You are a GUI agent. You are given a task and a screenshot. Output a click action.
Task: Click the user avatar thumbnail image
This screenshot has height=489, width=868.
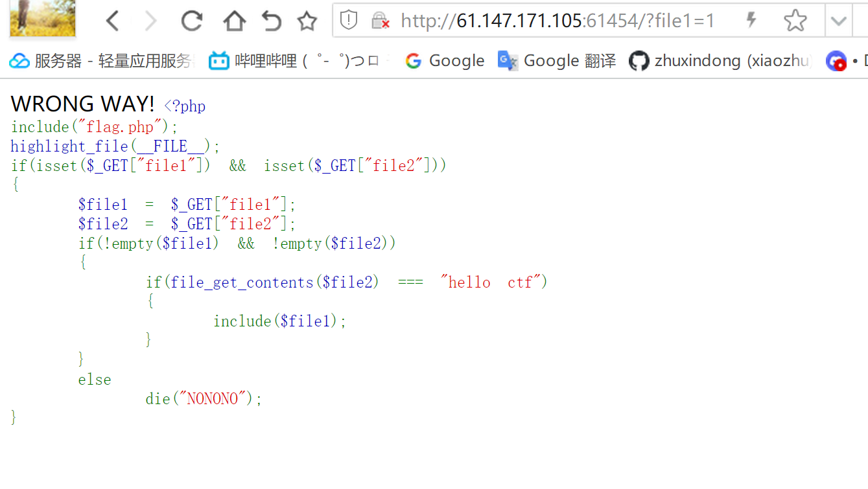[43, 18]
